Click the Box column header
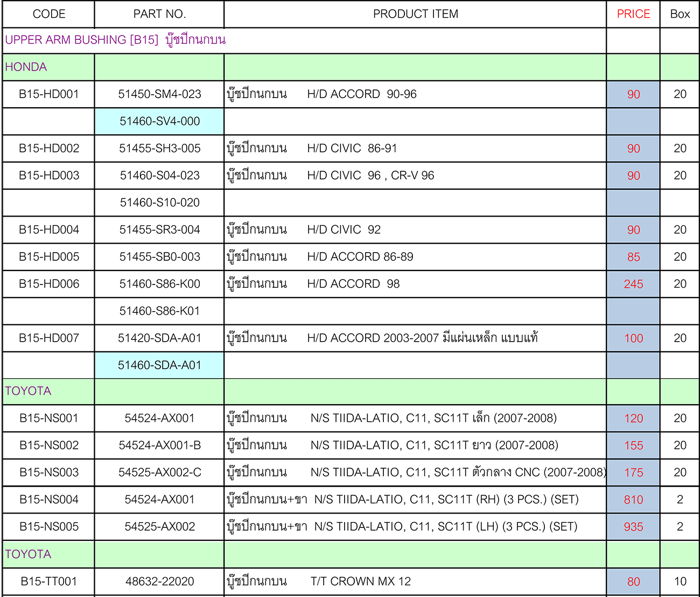Image resolution: width=700 pixels, height=597 pixels. (680, 14)
